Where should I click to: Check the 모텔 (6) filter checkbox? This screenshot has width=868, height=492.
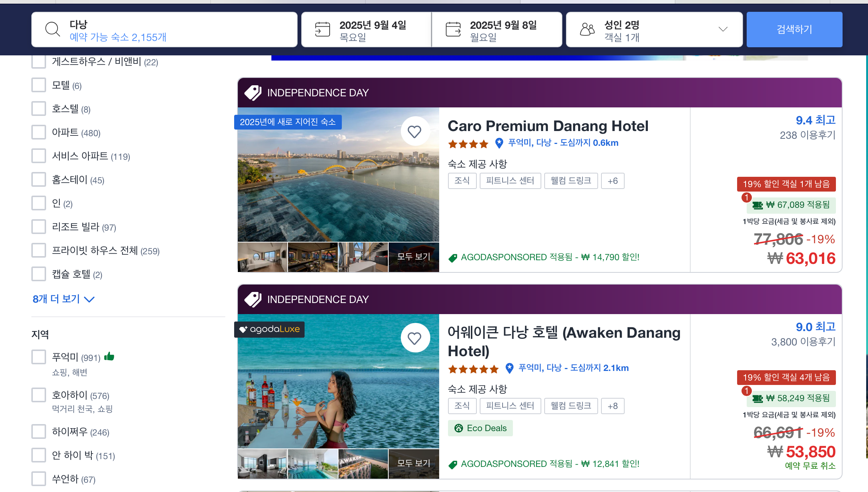click(x=39, y=85)
